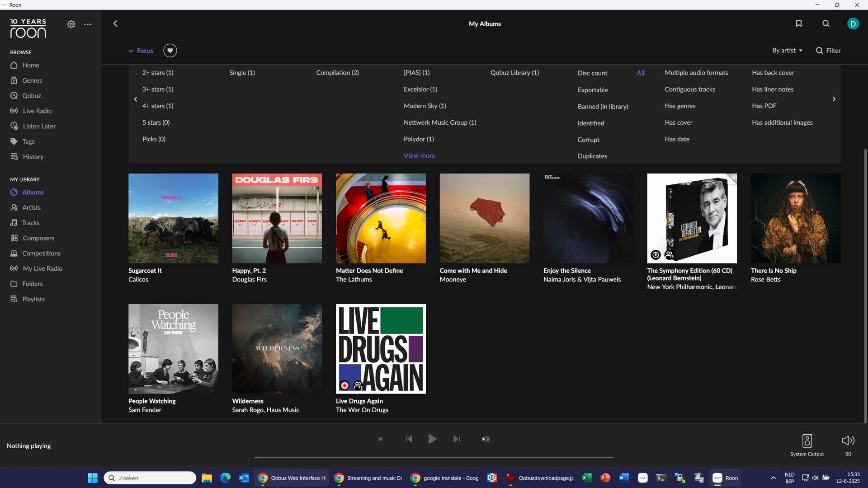This screenshot has height=488, width=868.
Task: Open Tags in sidebar
Action: pyautogui.click(x=28, y=141)
